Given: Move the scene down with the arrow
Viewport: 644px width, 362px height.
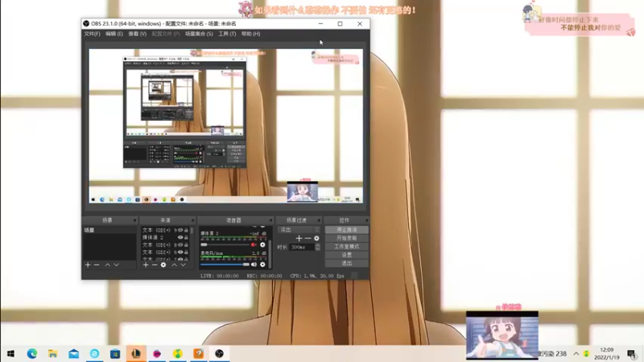Looking at the screenshot, I should 117,265.
